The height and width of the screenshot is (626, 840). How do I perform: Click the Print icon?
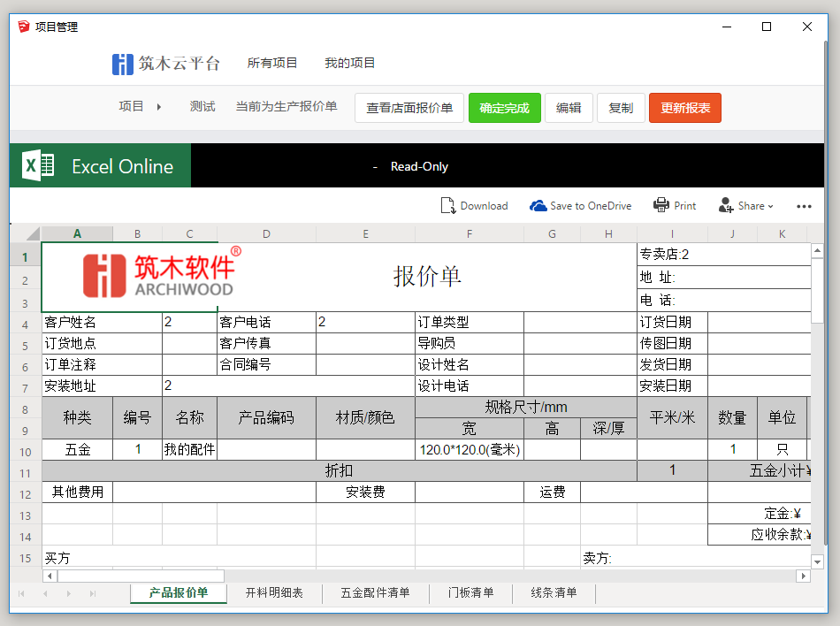point(661,205)
